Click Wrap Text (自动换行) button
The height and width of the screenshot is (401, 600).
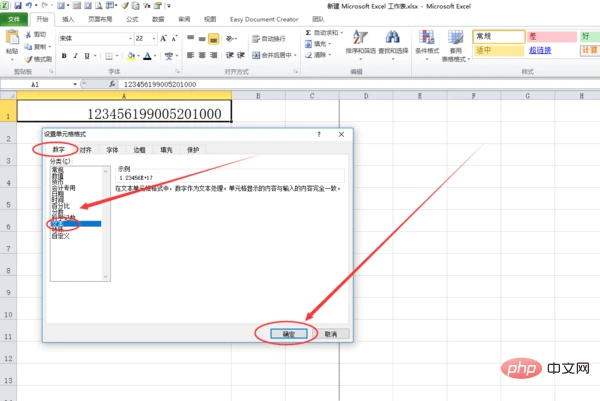pos(270,38)
